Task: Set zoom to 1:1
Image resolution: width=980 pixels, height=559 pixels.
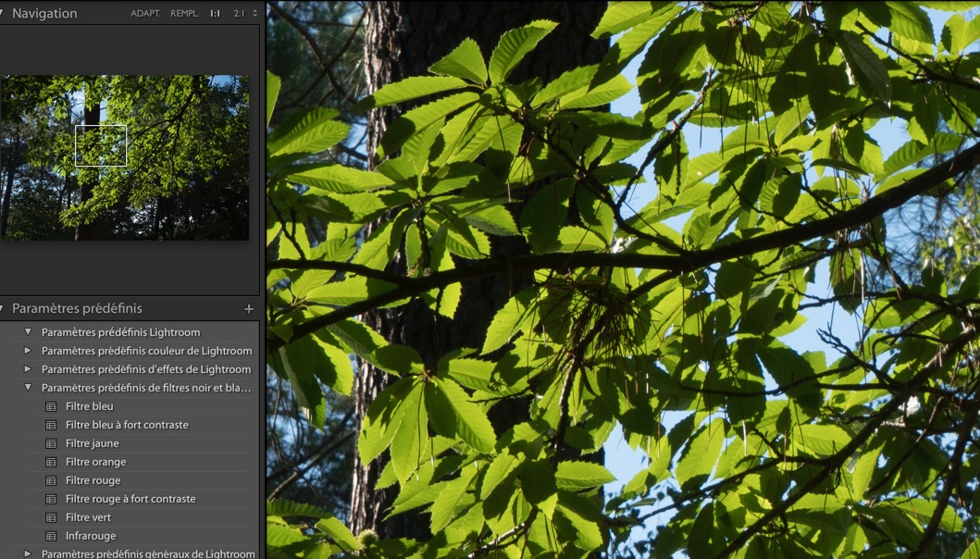Action: (x=215, y=13)
